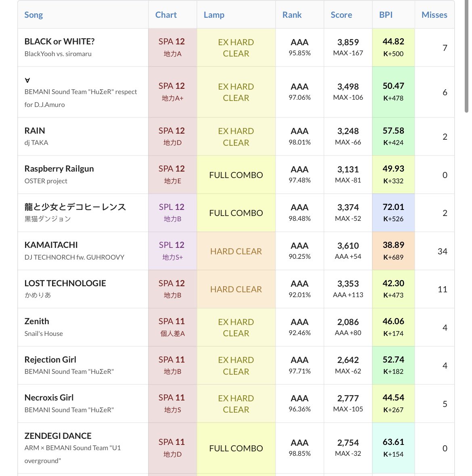Open Raspberry Railgun song row
472x476 pixels.
59,169
